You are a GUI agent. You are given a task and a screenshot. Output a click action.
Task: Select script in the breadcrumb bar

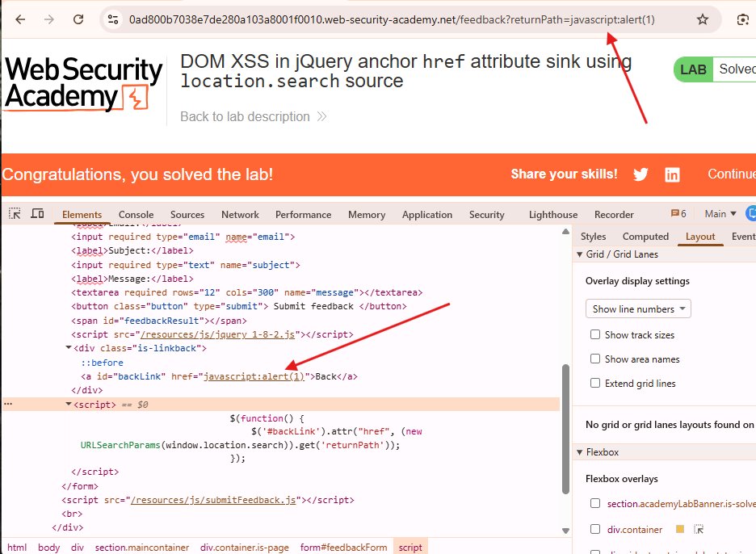410,548
